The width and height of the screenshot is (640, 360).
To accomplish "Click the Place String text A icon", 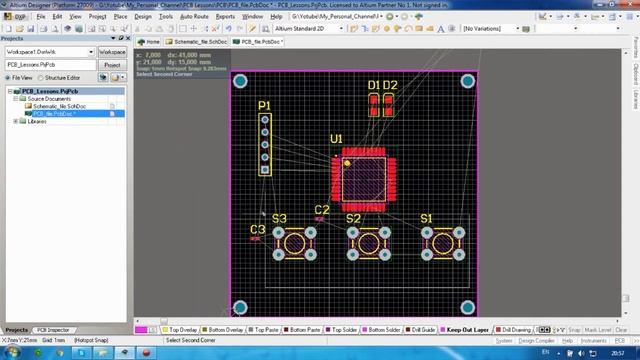I will (441, 29).
